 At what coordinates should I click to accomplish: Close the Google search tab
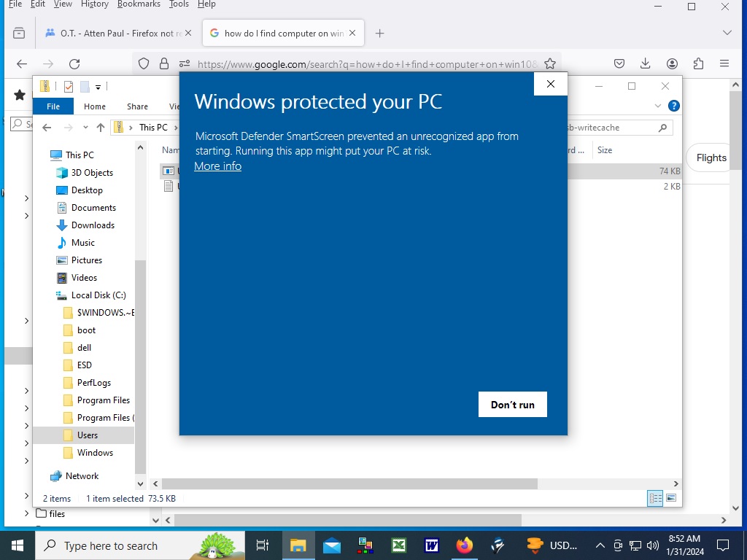352,33
